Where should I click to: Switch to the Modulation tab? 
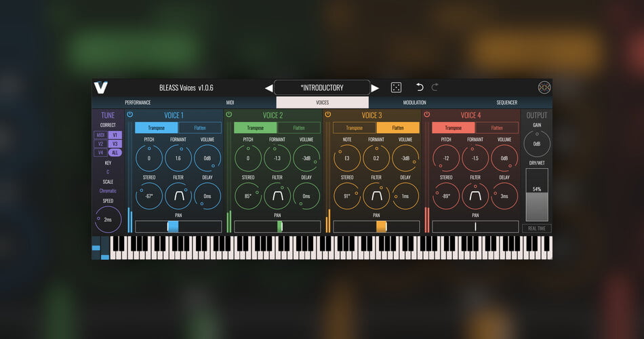(x=414, y=102)
